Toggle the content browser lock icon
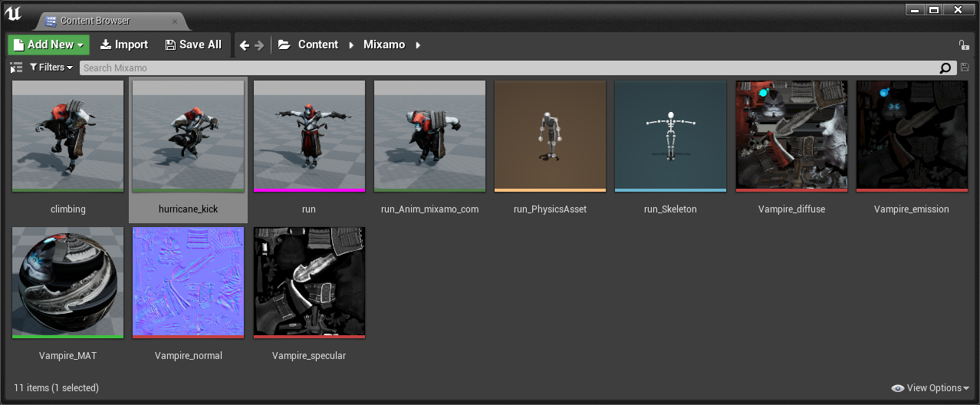The width and height of the screenshot is (980, 405). [x=964, y=45]
